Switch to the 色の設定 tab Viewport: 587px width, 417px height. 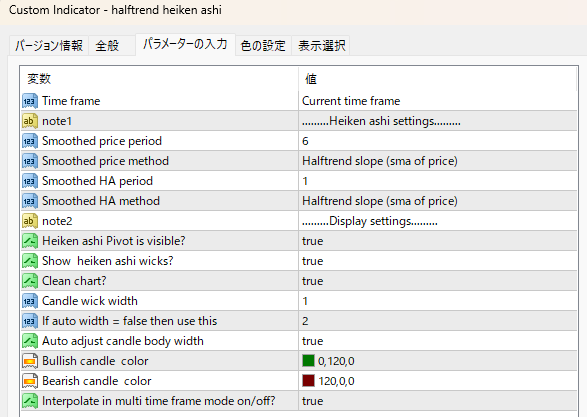pyautogui.click(x=263, y=46)
